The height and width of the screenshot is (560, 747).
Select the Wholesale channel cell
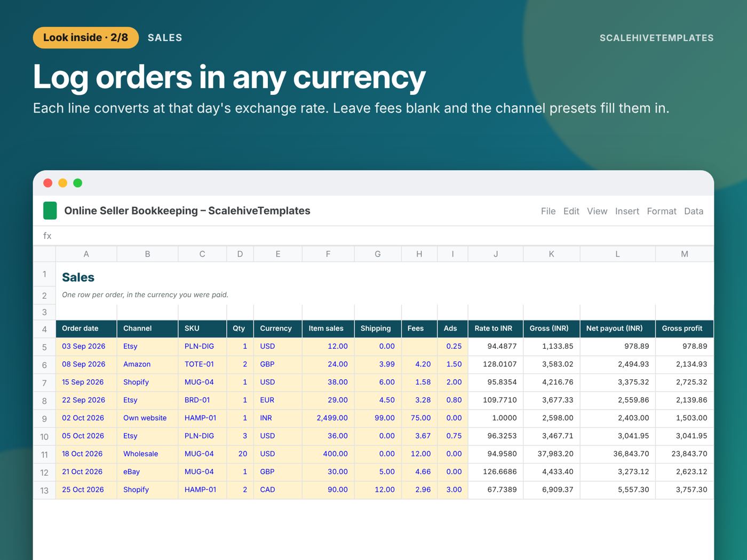point(147,454)
